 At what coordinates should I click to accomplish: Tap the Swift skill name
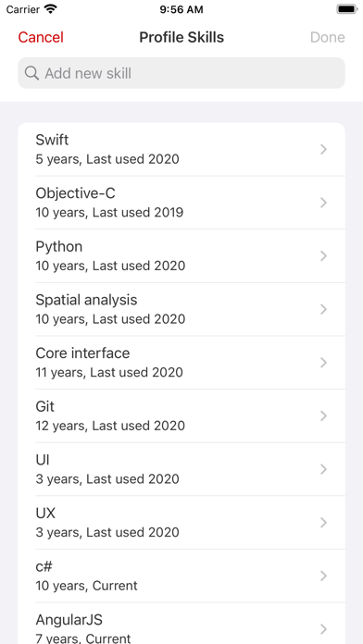click(52, 140)
